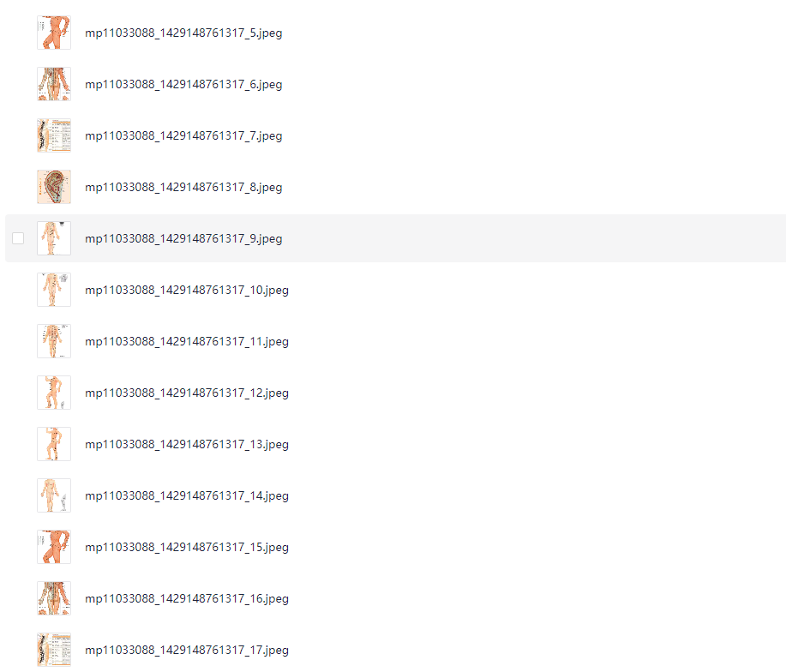Open the file named ..._7.jpeg
This screenshot has height=672, width=786.
(x=183, y=135)
